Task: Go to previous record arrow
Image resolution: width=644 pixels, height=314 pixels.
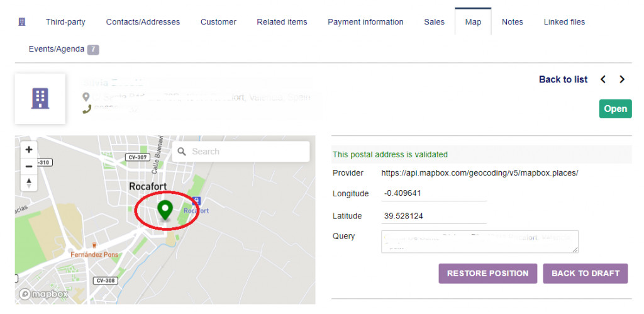Action: point(603,79)
